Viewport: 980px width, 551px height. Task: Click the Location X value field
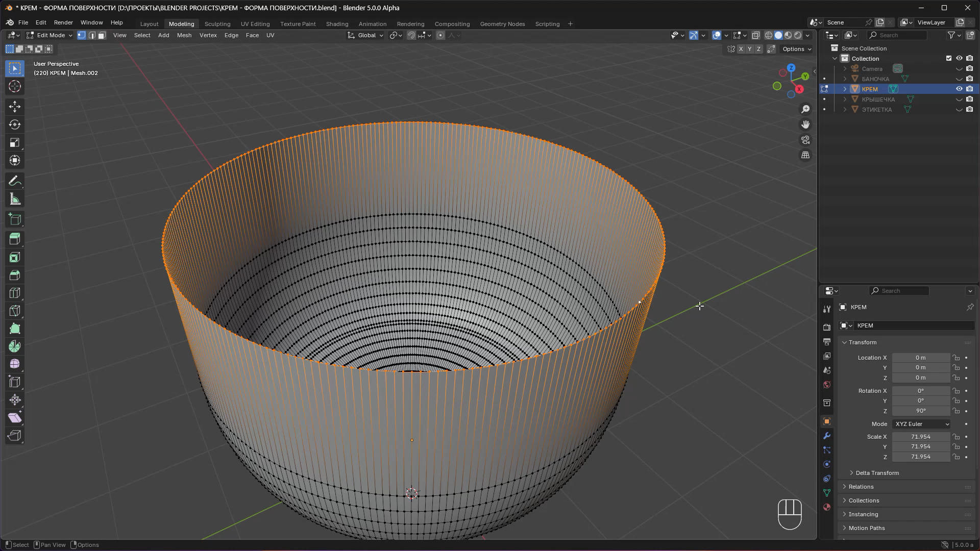click(921, 358)
